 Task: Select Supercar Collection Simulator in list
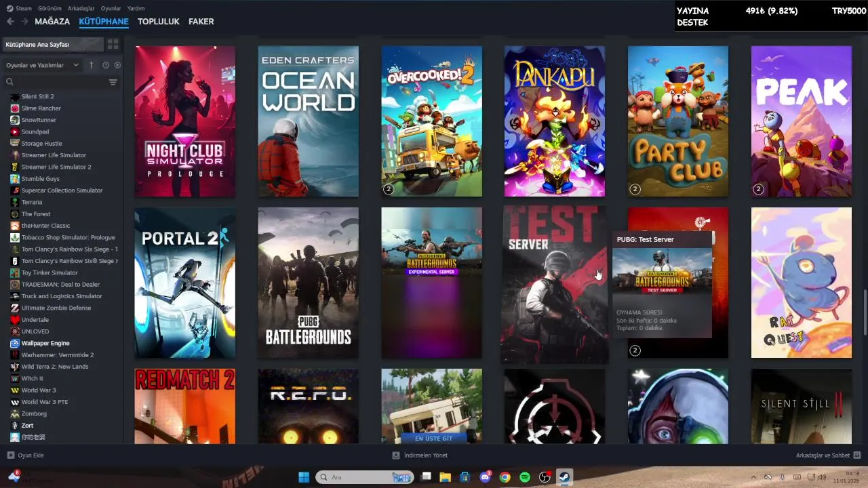coord(61,190)
